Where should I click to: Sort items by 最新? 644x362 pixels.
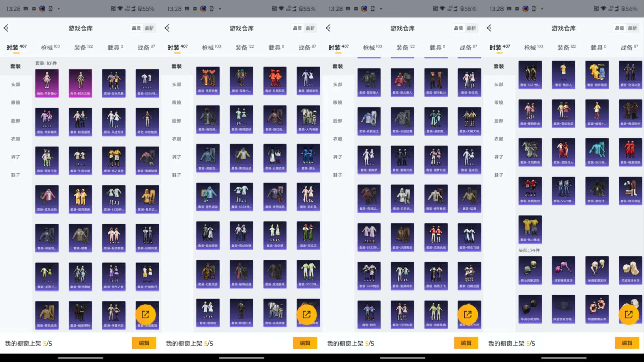(149, 28)
